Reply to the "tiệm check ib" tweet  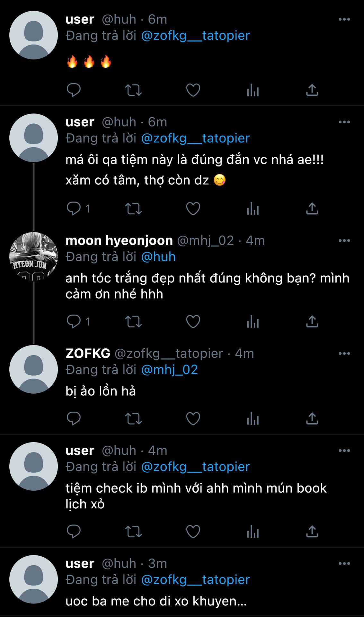[x=74, y=531]
